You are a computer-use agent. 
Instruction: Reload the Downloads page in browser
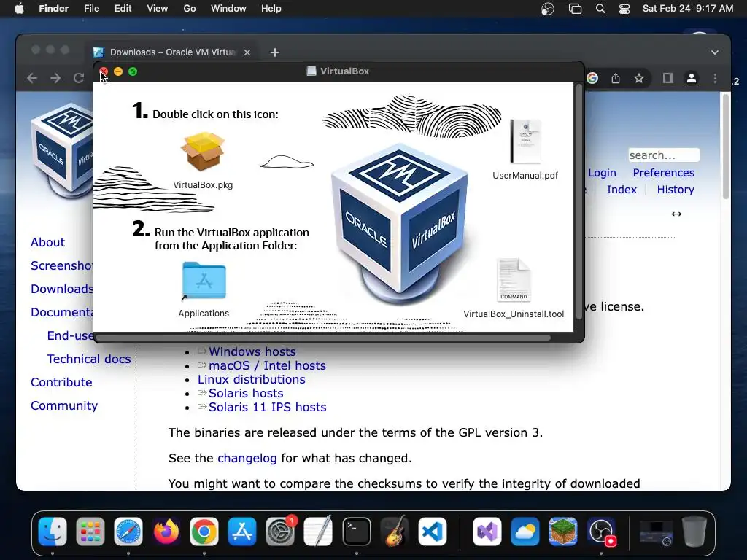coord(79,78)
